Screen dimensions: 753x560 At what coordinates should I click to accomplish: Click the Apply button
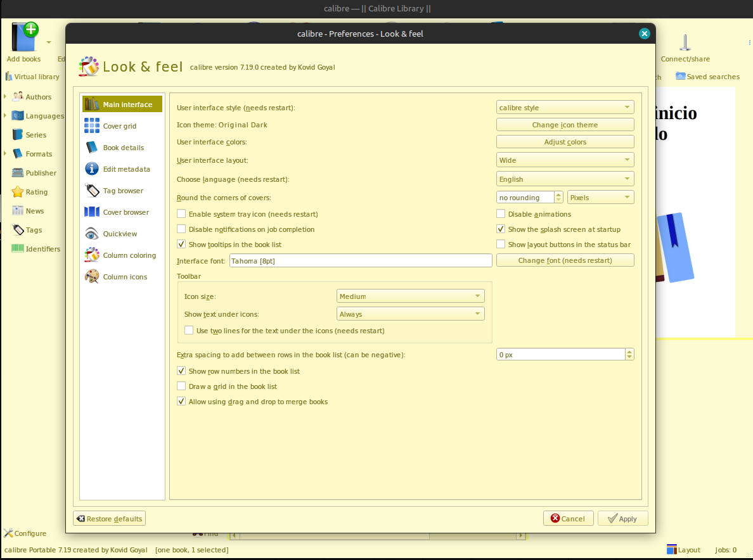(622, 518)
